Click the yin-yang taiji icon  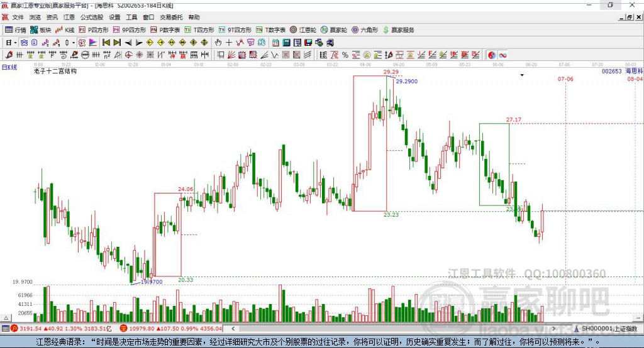(492, 55)
